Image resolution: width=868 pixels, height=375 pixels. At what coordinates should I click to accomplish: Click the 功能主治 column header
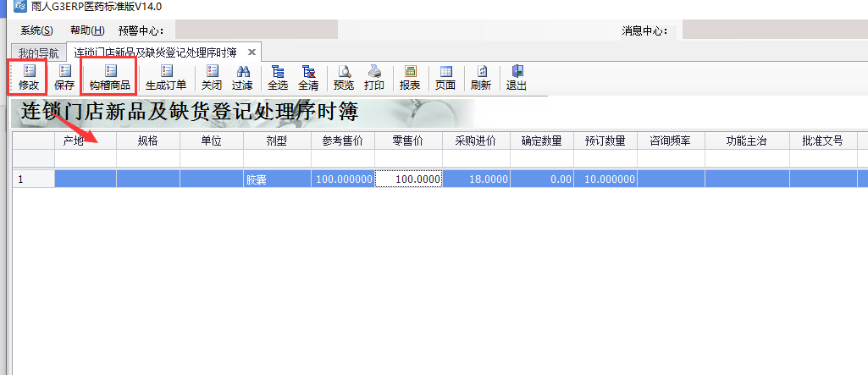coord(747,141)
